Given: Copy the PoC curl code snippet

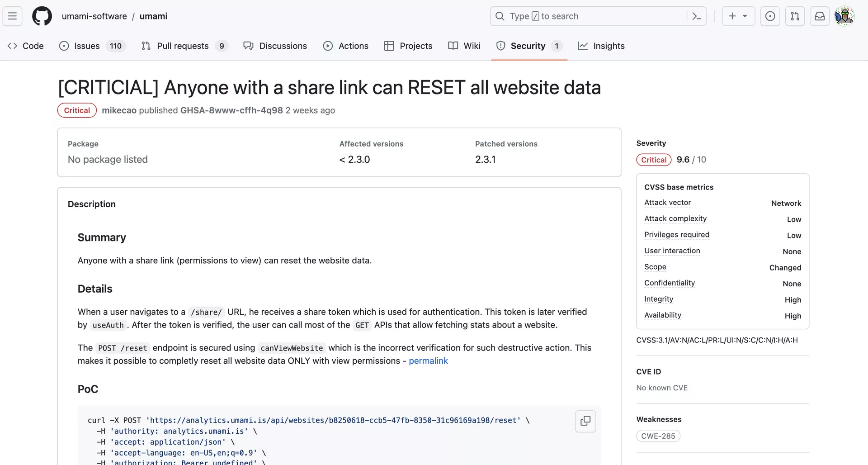Looking at the screenshot, I should tap(585, 421).
